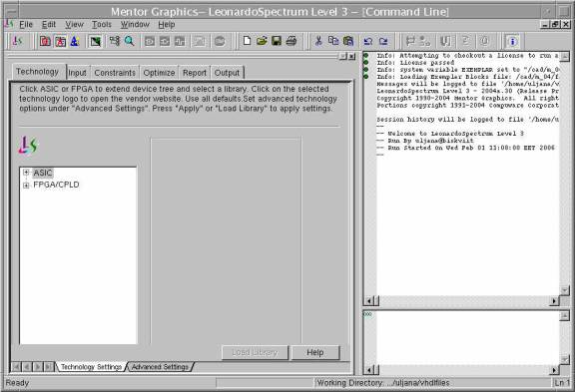Switch to the Constraints tab

click(115, 73)
